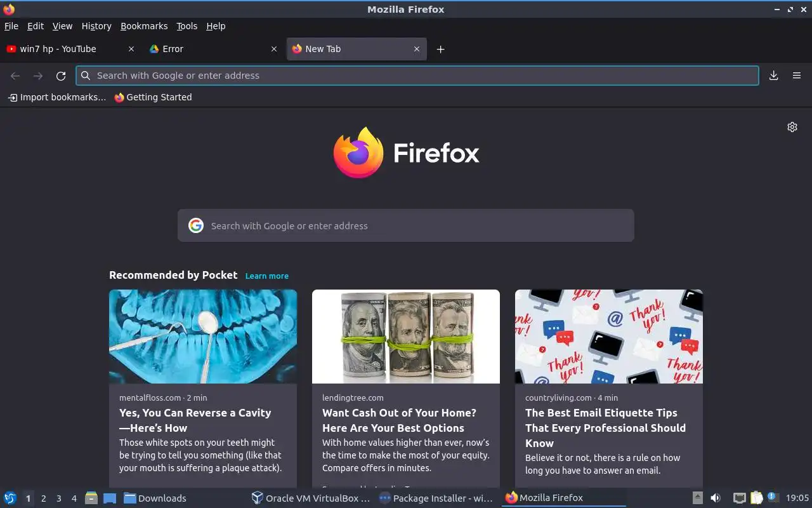
Task: Focus the page center Google search box
Action: [x=406, y=225]
